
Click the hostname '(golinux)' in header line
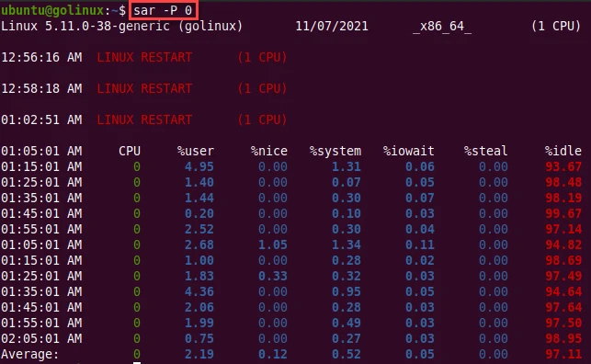210,26
